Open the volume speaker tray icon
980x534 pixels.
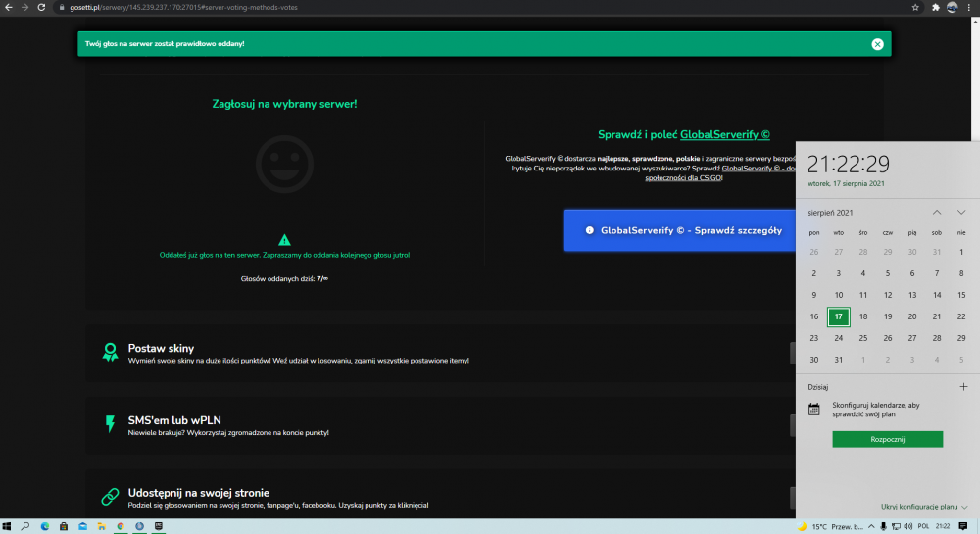[x=908, y=526]
